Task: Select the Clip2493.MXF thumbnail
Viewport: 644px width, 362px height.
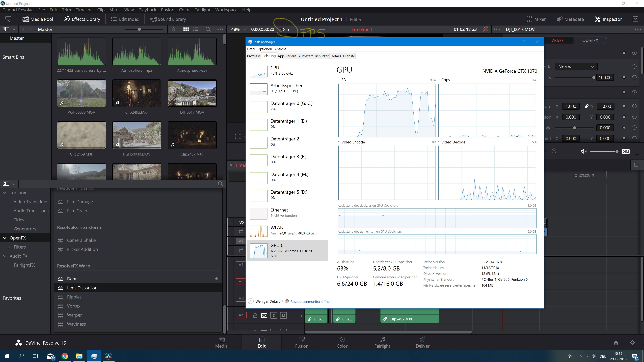Action: 137,94
